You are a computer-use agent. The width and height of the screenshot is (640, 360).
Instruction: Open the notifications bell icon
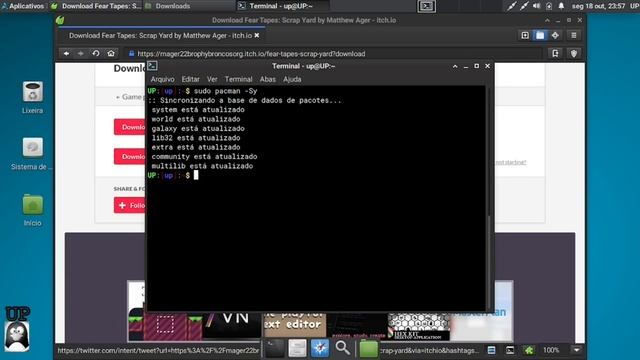[x=561, y=6]
